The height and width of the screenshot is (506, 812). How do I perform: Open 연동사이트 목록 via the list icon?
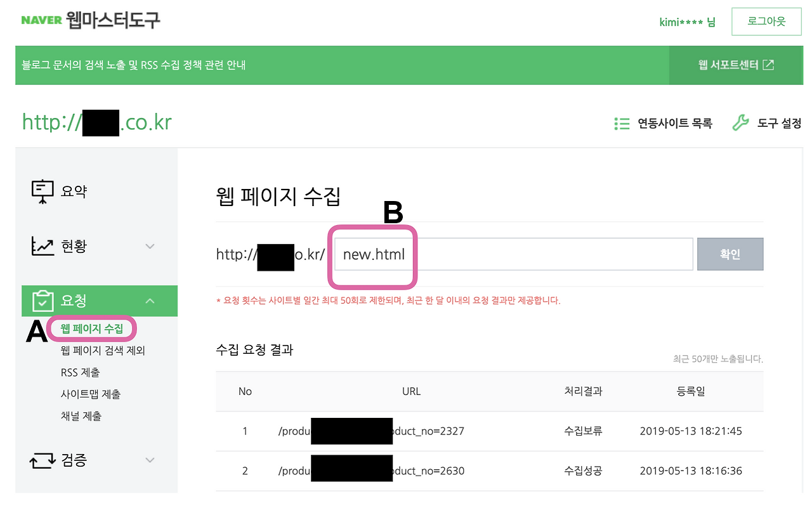(622, 123)
